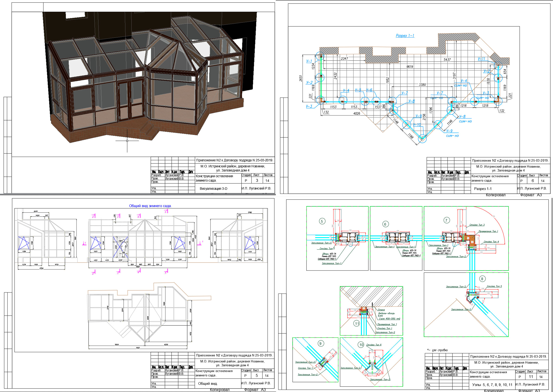Pick the 4724 dimension under the side elevation
553x392 pixels.
click(41, 268)
